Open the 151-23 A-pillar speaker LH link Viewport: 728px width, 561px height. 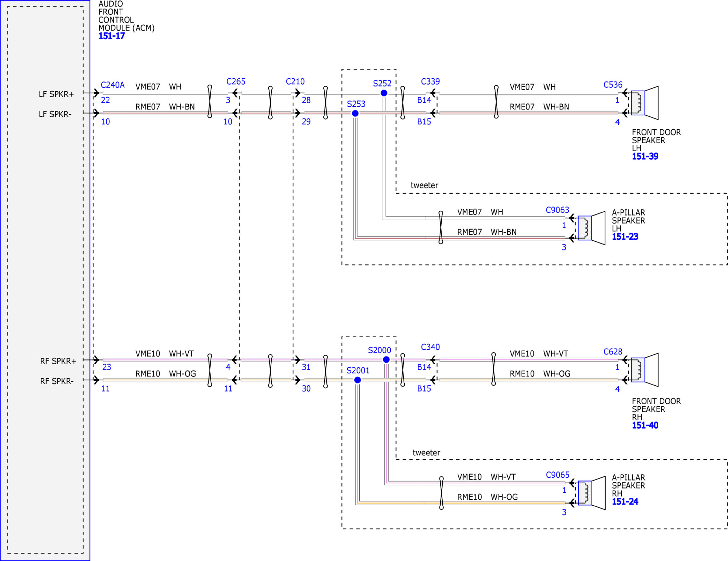coord(625,237)
